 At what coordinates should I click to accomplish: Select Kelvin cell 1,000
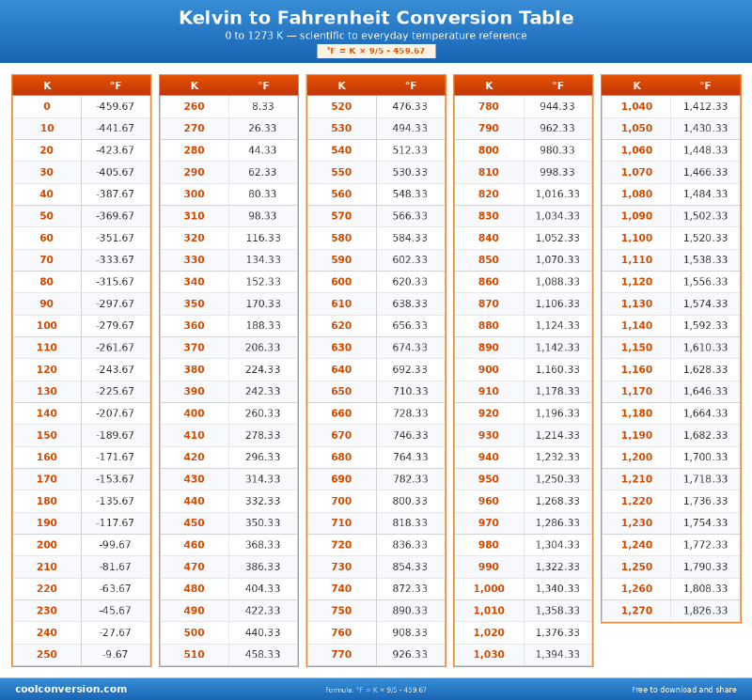pos(489,589)
